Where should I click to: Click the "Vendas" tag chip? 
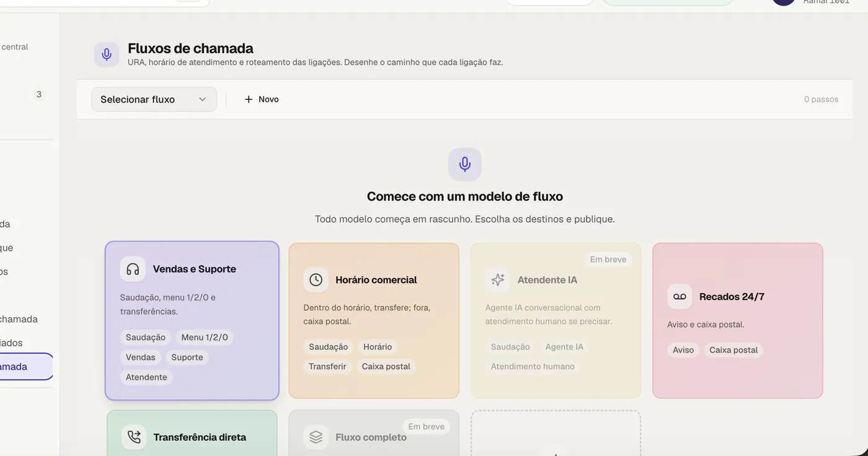(x=141, y=357)
